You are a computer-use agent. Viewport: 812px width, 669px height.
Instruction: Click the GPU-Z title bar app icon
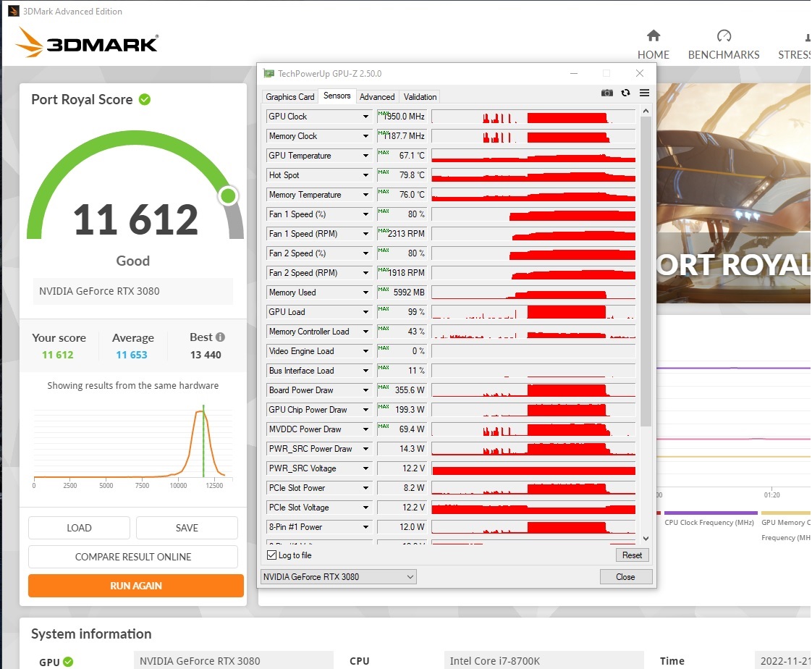click(x=268, y=74)
